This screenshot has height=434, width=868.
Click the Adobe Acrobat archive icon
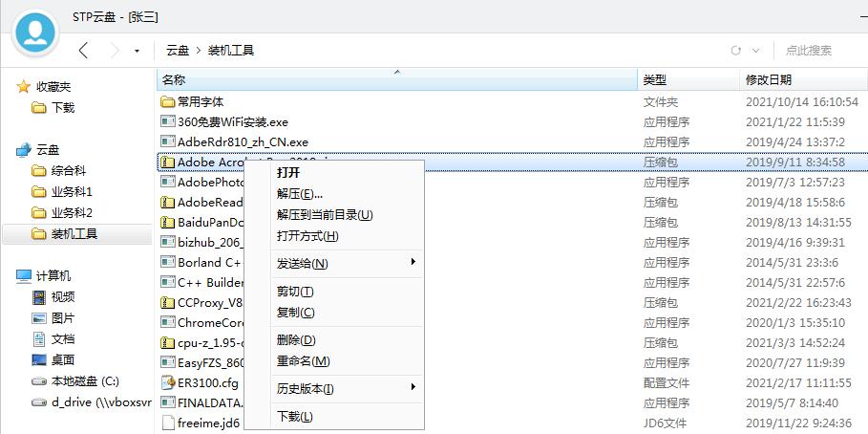168,162
